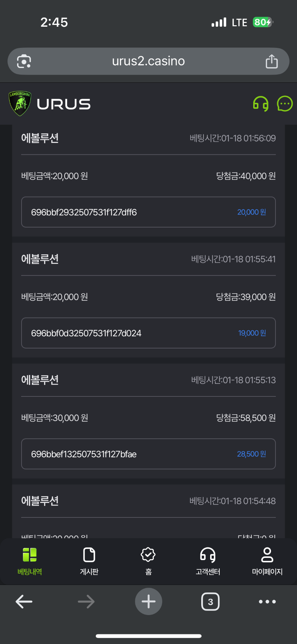297x644 pixels.
Task: Tap the urus2.casino address bar
Action: pyautogui.click(x=148, y=61)
